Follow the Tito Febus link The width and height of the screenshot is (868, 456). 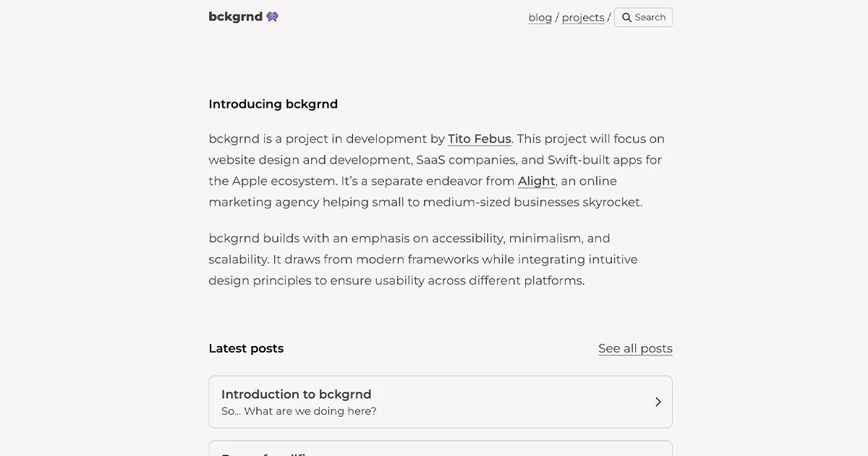(480, 139)
